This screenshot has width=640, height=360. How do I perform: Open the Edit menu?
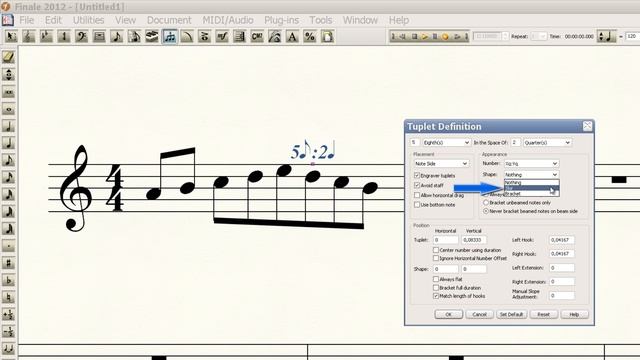pyautogui.click(x=53, y=20)
